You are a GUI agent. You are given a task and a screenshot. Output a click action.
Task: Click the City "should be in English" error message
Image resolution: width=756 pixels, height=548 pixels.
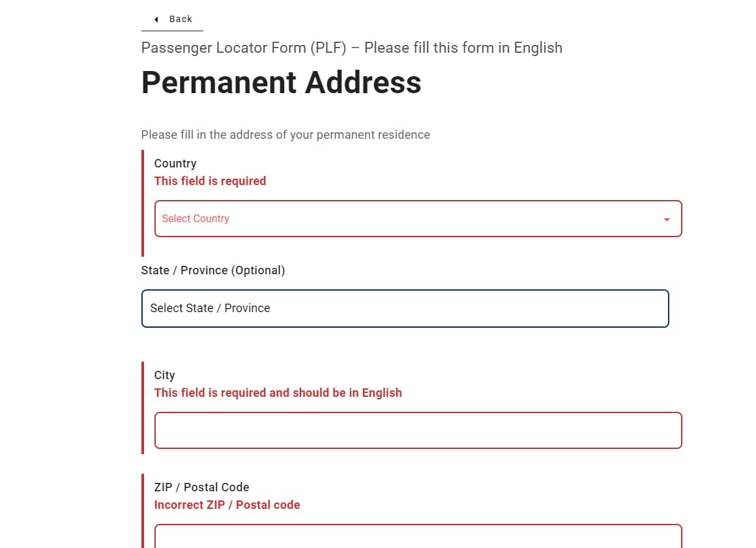(278, 393)
